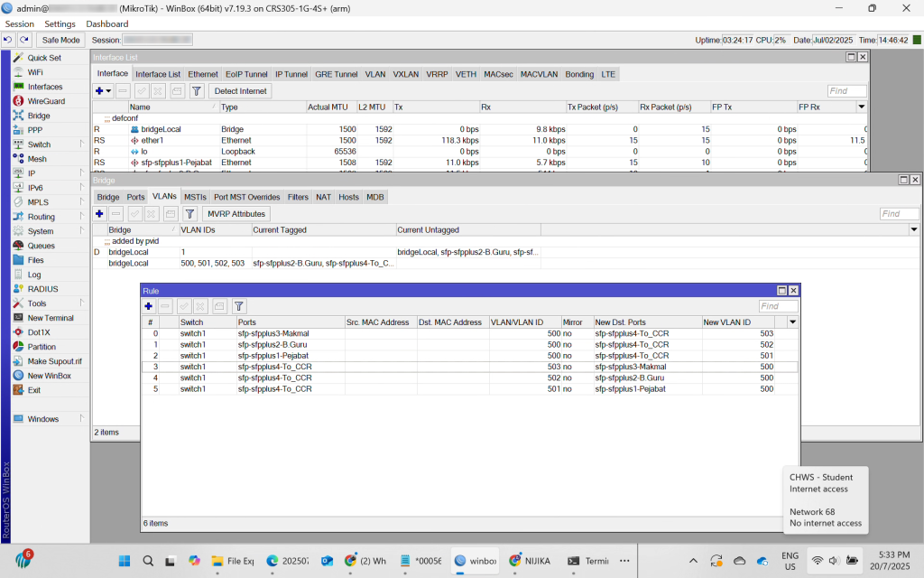Click the Detect Internet button
The width and height of the screenshot is (924, 578).
240,91
